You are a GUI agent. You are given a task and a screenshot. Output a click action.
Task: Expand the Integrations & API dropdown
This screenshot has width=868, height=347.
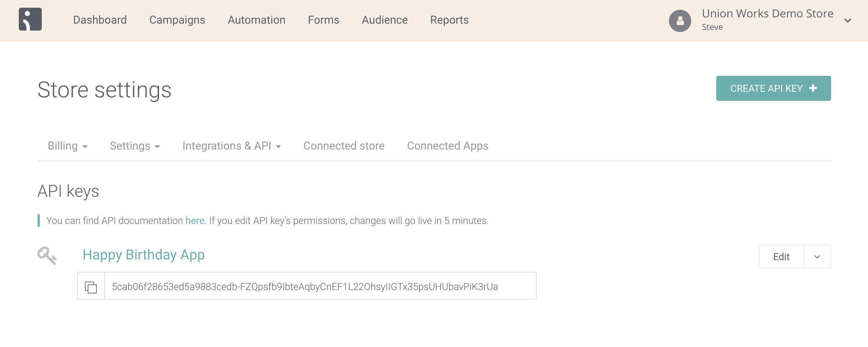[231, 146]
